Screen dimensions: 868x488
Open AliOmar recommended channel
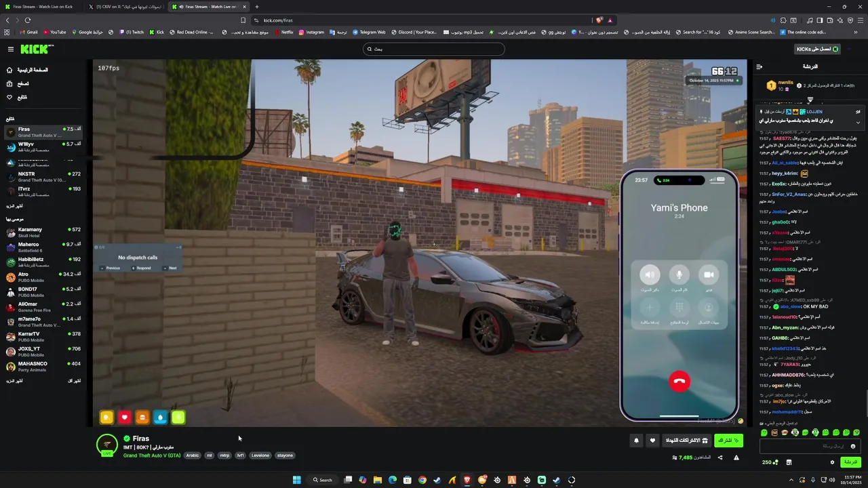click(43, 306)
